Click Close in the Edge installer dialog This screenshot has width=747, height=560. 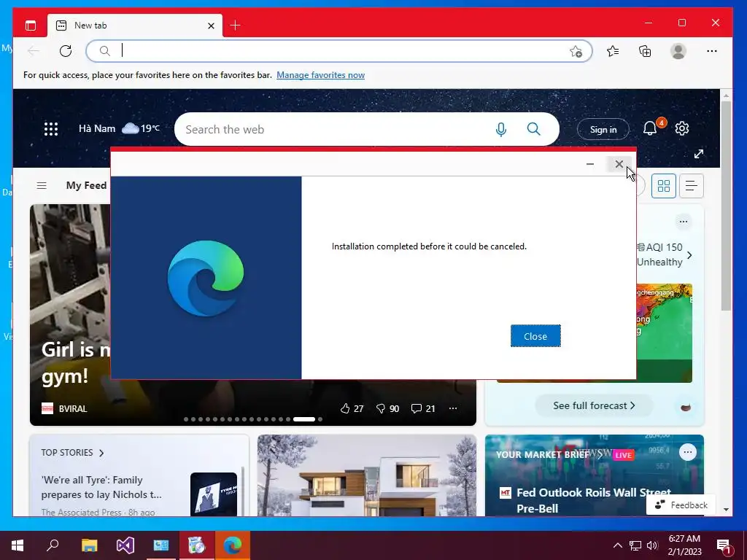pos(535,336)
